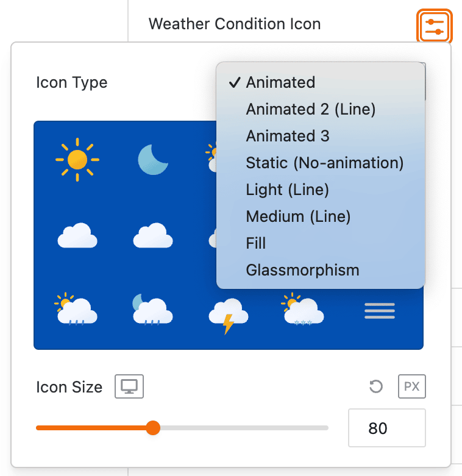Choose the Fill icon type

point(256,243)
